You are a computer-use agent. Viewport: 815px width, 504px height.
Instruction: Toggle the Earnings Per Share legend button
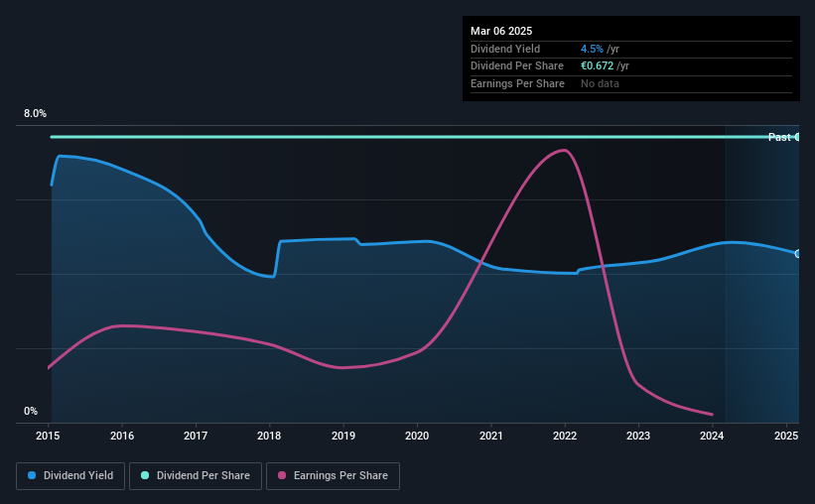point(333,476)
